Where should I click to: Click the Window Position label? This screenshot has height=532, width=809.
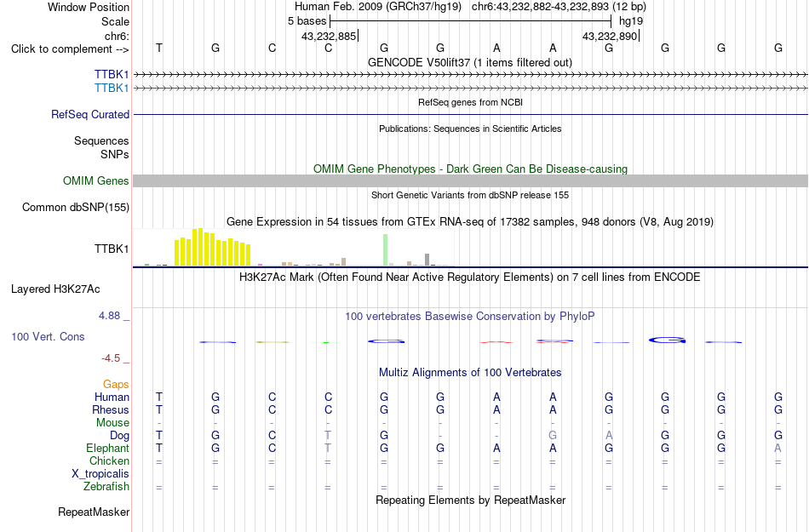89,7
